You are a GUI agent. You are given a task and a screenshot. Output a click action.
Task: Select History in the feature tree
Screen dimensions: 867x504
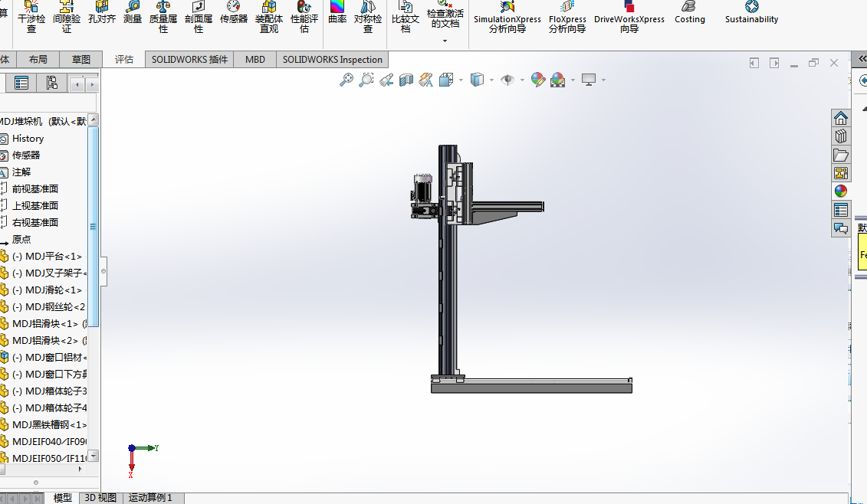pyautogui.click(x=28, y=139)
